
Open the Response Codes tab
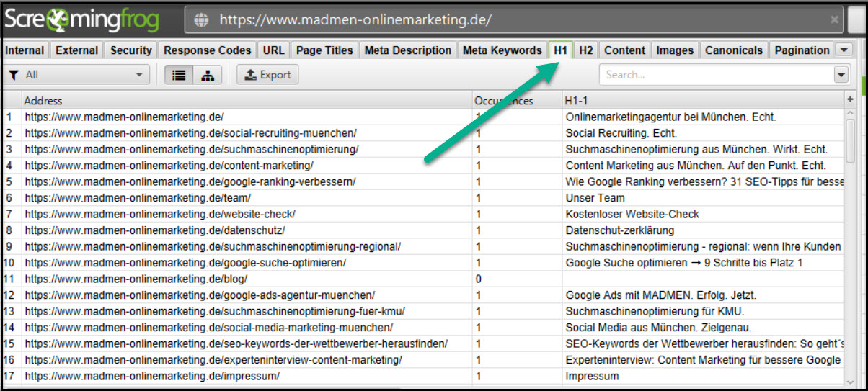[x=208, y=50]
